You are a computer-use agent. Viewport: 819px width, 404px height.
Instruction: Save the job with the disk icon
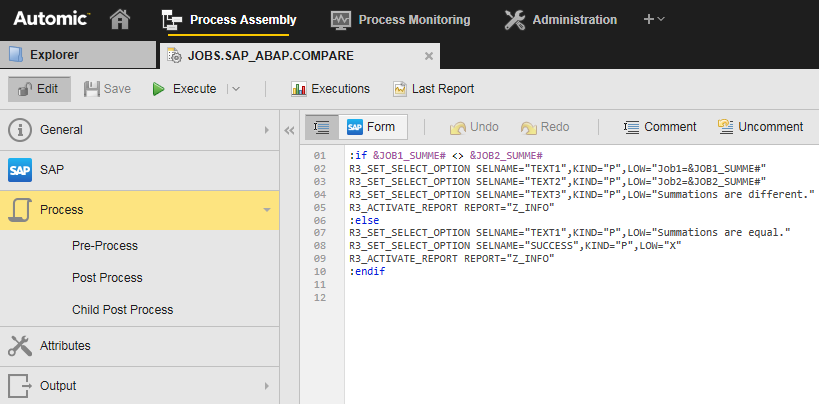[x=107, y=89]
